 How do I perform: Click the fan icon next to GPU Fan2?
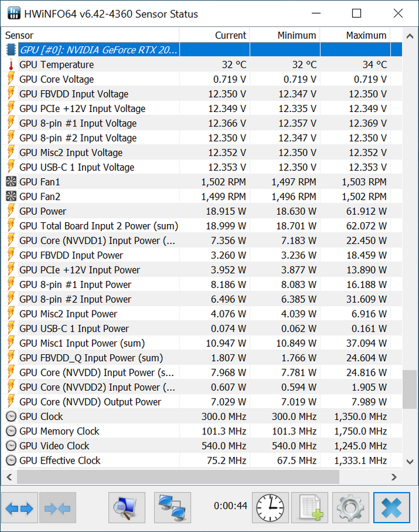11,197
